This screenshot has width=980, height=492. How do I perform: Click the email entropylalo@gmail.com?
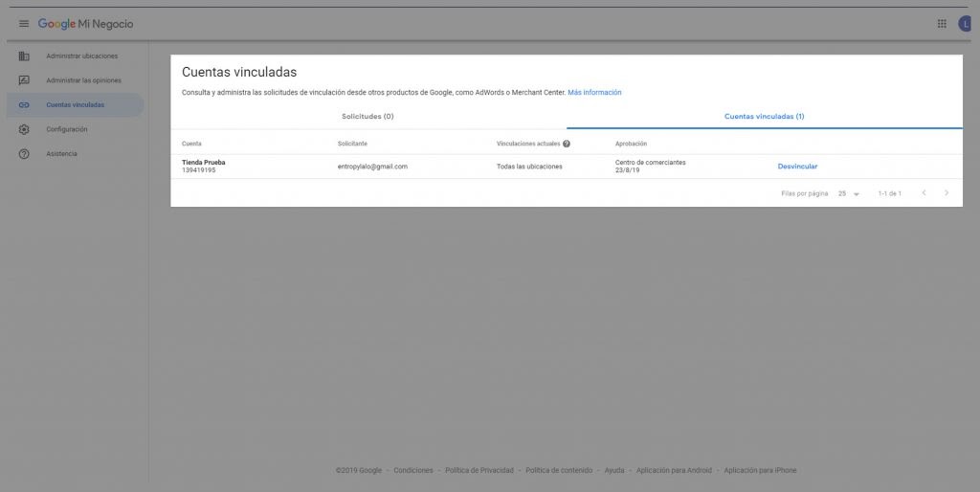(x=372, y=167)
